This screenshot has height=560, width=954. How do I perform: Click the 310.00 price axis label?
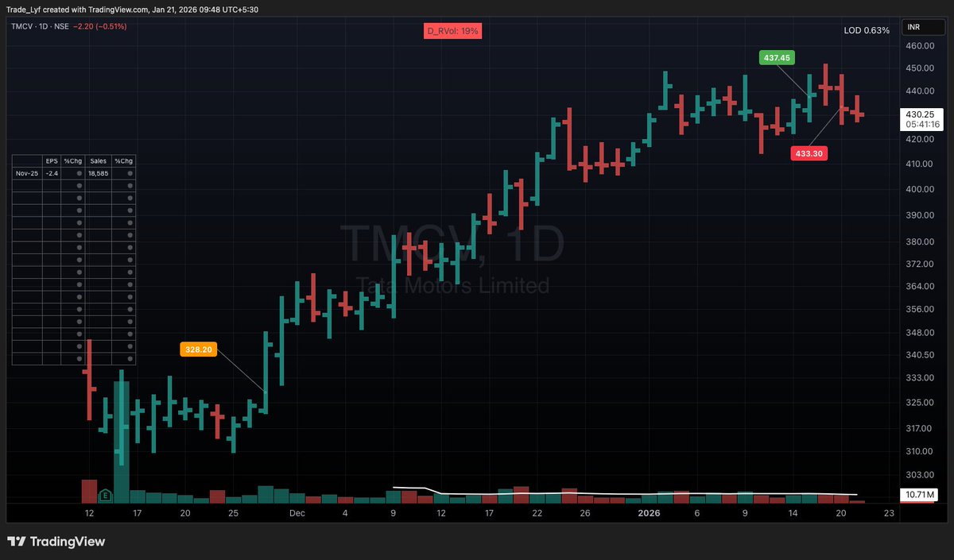(919, 451)
